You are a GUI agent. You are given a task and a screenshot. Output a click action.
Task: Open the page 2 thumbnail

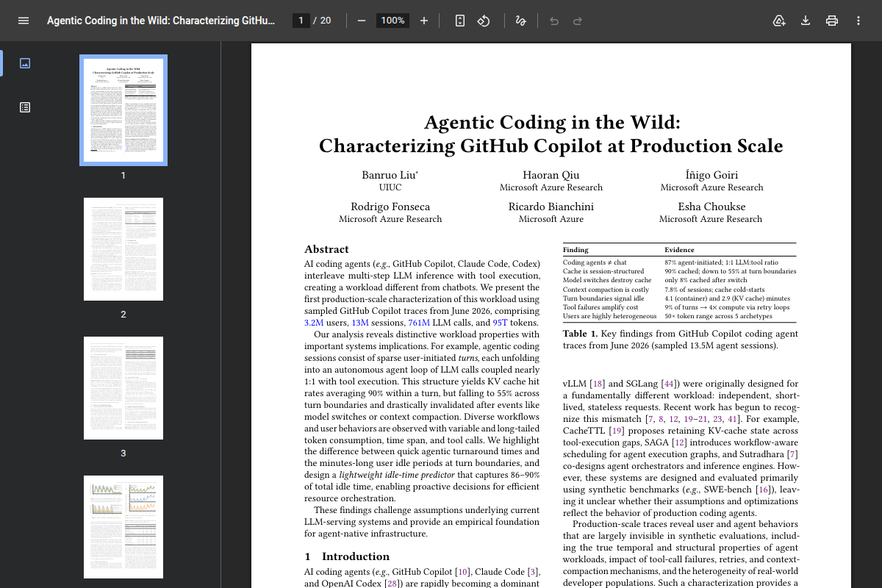pos(123,248)
